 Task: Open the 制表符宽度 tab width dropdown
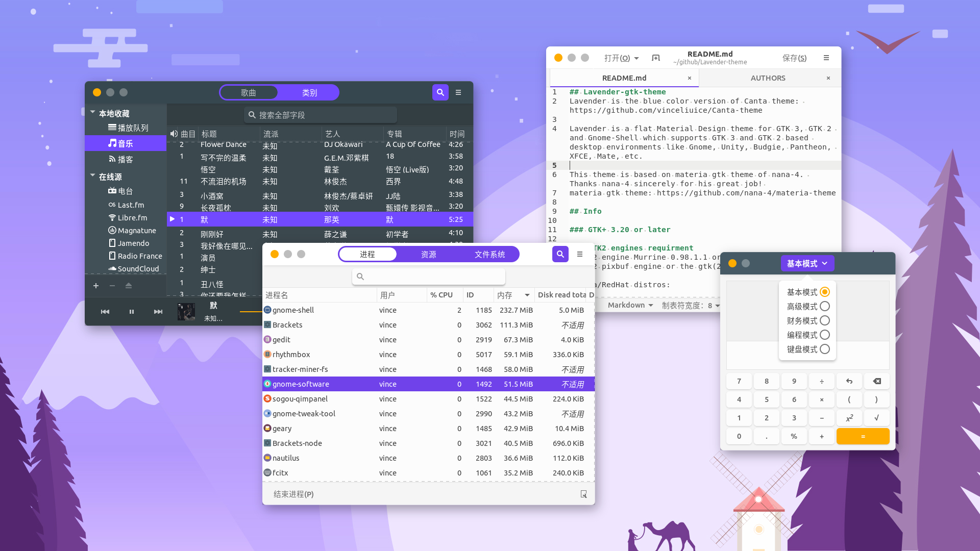[x=691, y=306]
